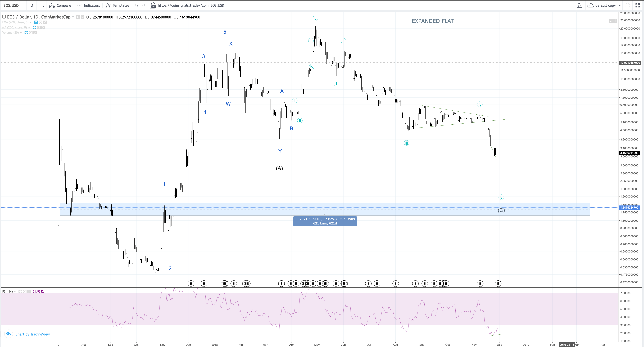Expand the Volume (20) dropdown arrow
Image resolution: width=644 pixels, height=347 pixels.
21,32
